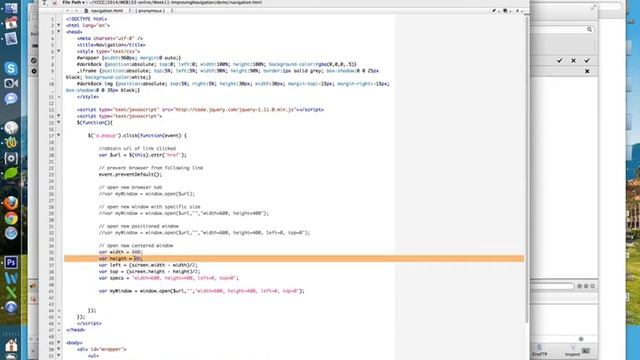Open Microsoft Excel from the dock
The height and width of the screenshot is (360, 640).
coord(11,292)
